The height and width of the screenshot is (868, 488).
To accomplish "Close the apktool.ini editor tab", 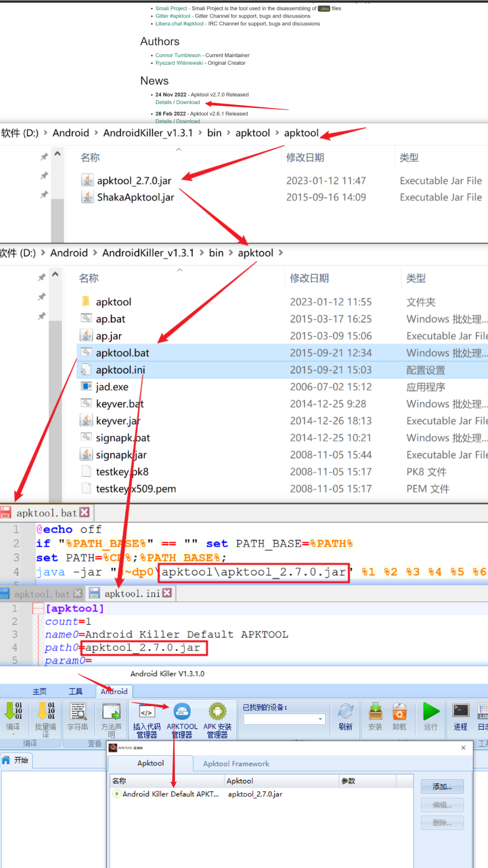I will 167,593.
